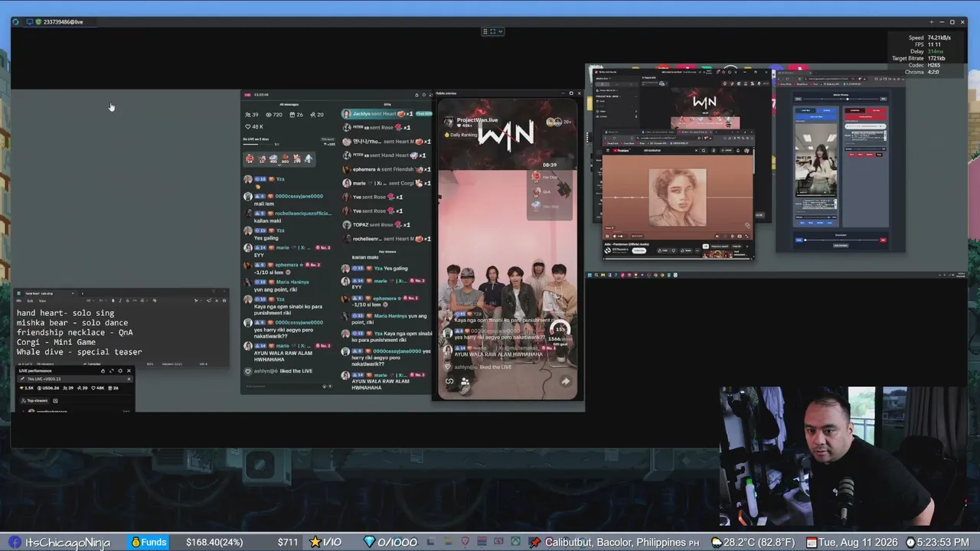The width and height of the screenshot is (980, 551).
Task: Toggle YouTube fullscreen button
Action: (x=747, y=236)
